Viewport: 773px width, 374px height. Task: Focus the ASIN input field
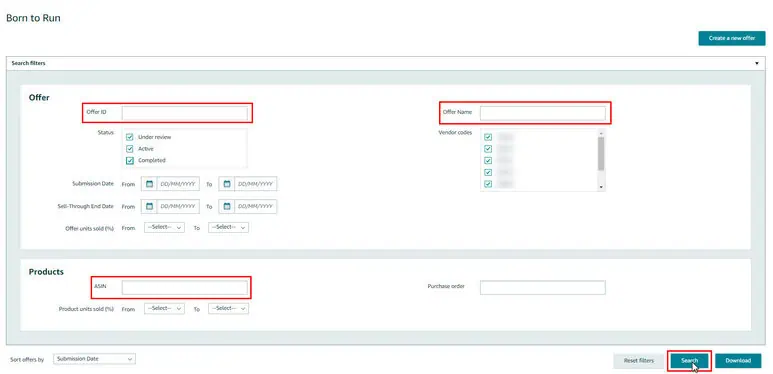pos(185,288)
